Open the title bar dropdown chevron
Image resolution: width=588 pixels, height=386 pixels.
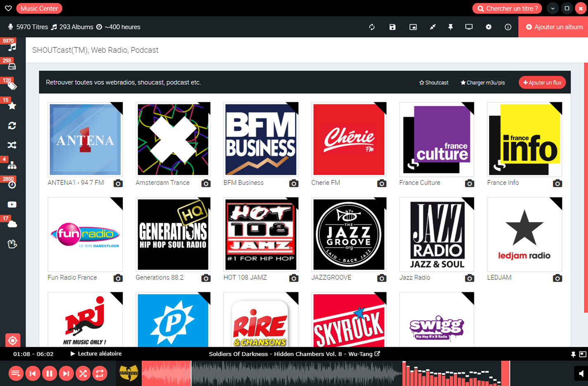[x=553, y=8]
